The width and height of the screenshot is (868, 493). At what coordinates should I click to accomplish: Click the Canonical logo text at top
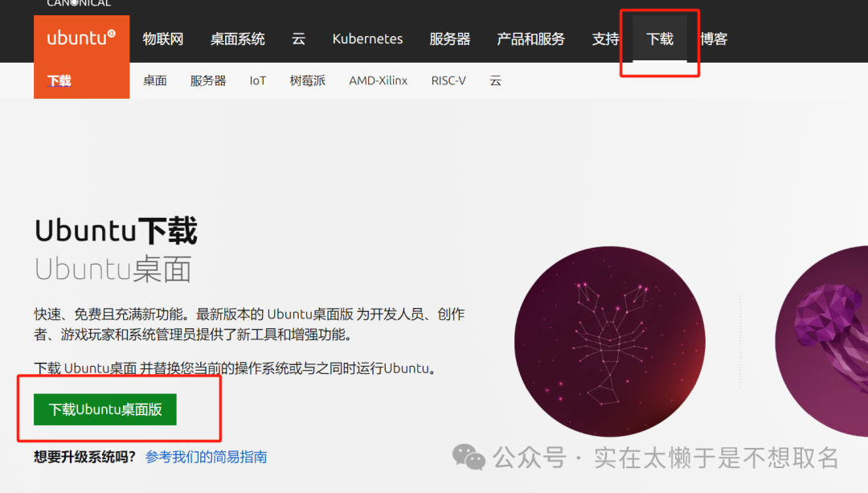click(x=79, y=3)
